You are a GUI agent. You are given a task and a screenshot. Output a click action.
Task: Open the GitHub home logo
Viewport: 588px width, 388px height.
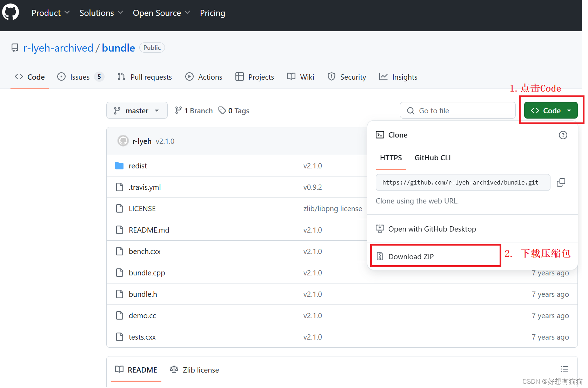click(11, 12)
